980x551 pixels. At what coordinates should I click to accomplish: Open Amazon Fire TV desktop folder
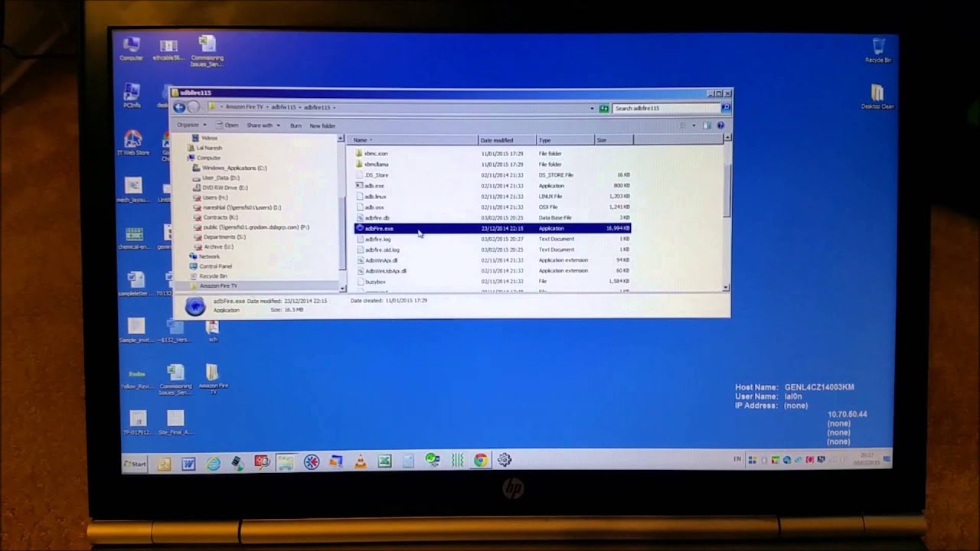tap(212, 378)
